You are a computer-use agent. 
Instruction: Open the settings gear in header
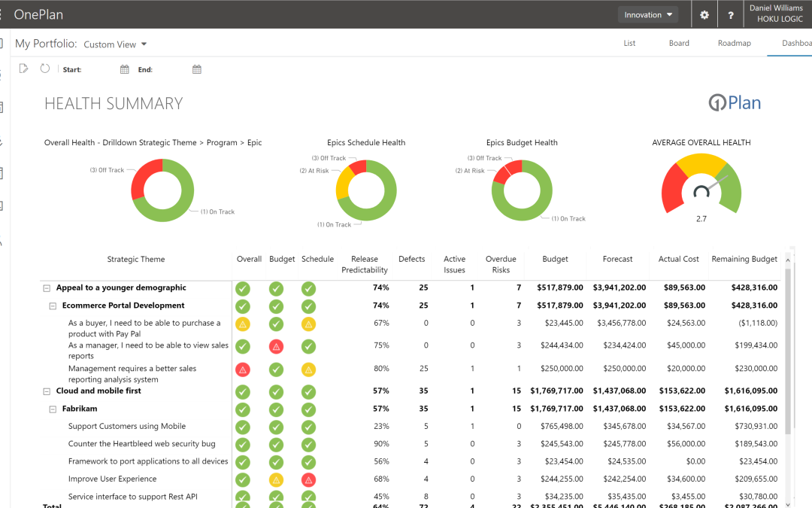pos(704,15)
